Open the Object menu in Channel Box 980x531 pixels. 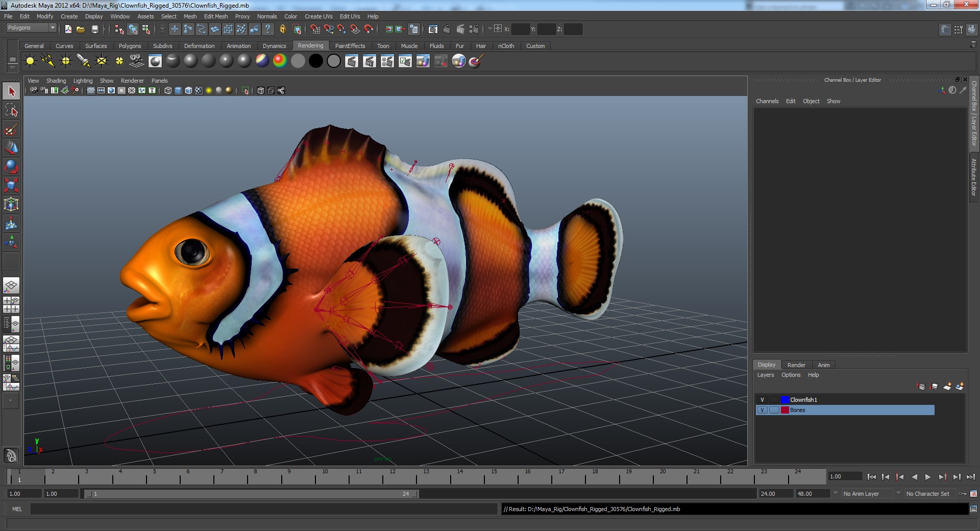click(x=811, y=101)
